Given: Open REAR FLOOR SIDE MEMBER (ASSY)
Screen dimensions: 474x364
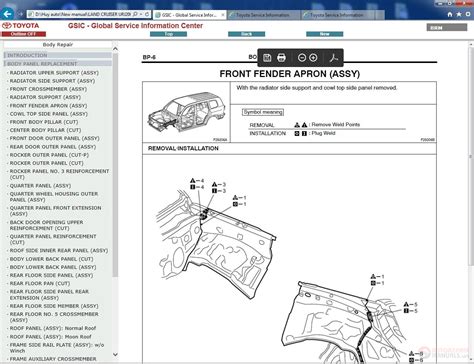Looking at the screenshot, I should [x=54, y=306].
